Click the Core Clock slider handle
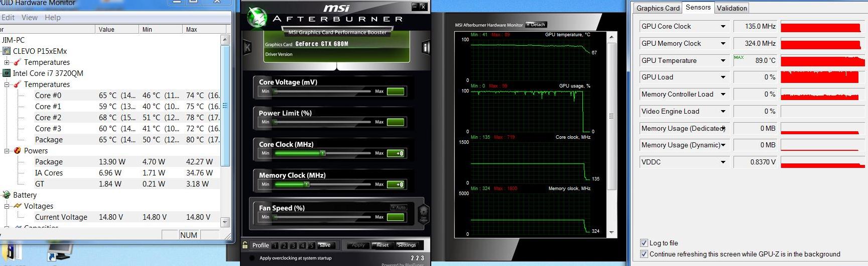This screenshot has width=868, height=266. tap(323, 153)
